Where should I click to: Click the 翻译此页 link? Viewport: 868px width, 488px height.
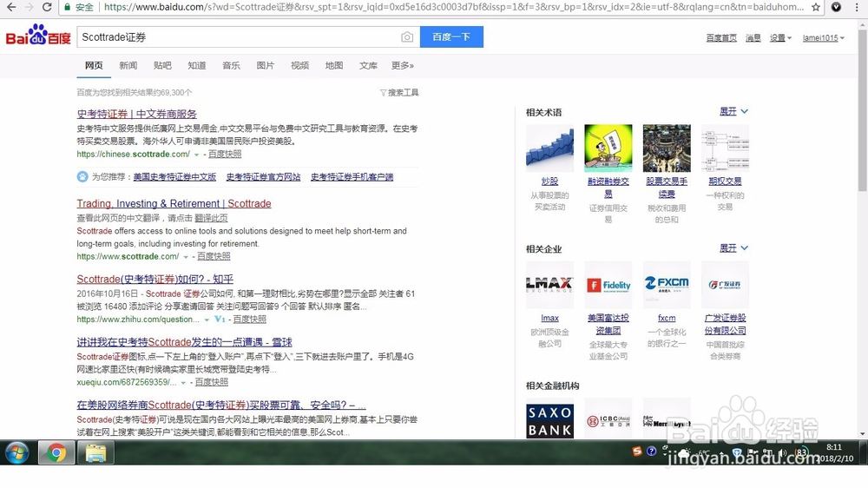click(211, 218)
